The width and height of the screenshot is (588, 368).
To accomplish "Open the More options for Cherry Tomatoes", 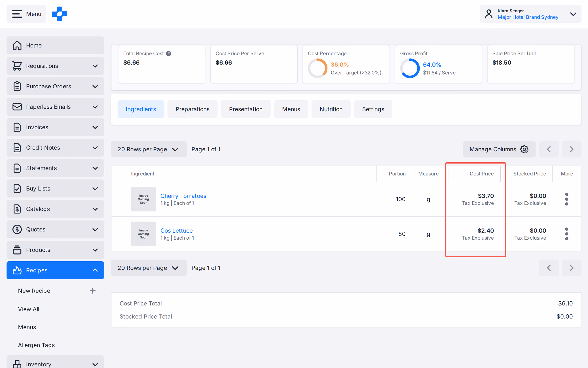I will 567,199.
